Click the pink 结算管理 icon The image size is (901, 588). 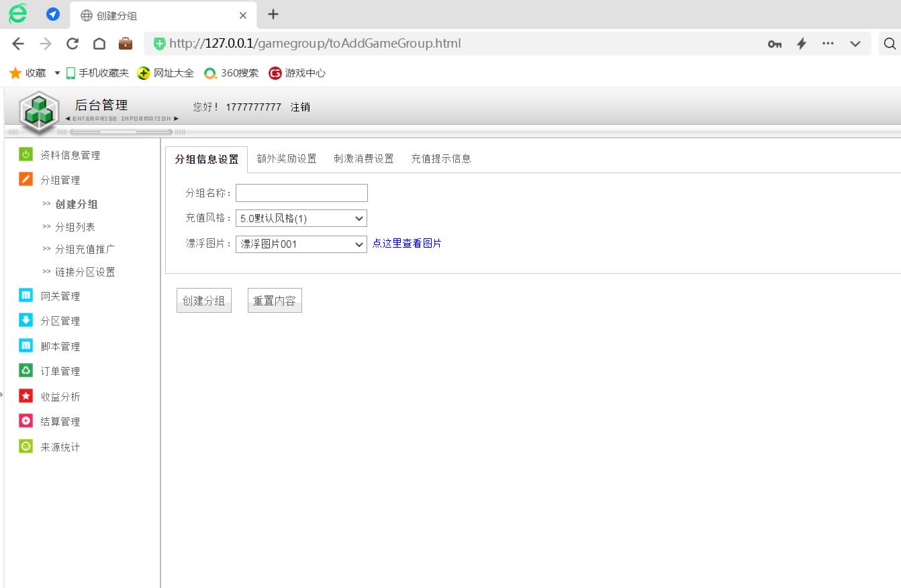coord(26,421)
